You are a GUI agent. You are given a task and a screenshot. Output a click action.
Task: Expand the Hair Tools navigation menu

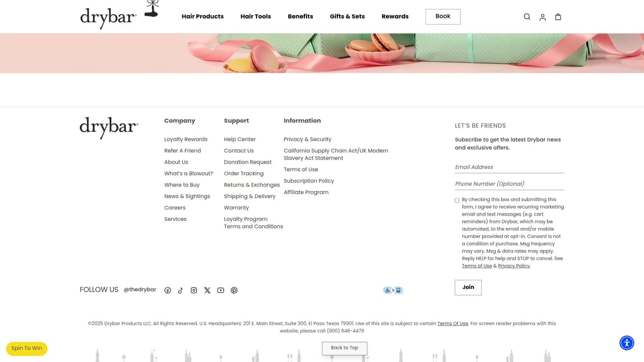click(255, 17)
